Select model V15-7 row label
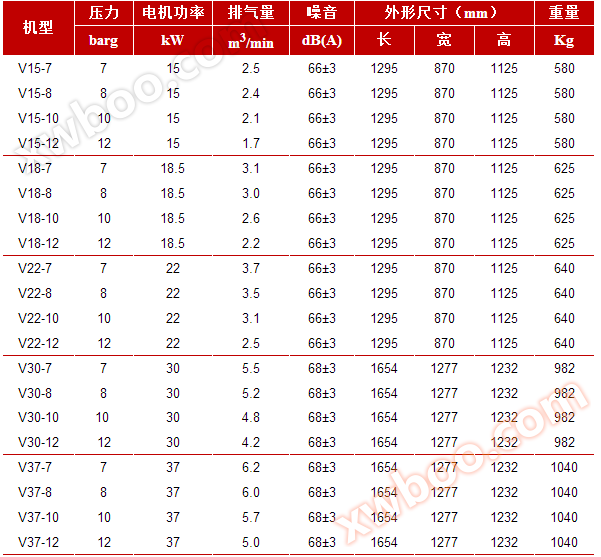The width and height of the screenshot is (601, 557). coord(39,68)
